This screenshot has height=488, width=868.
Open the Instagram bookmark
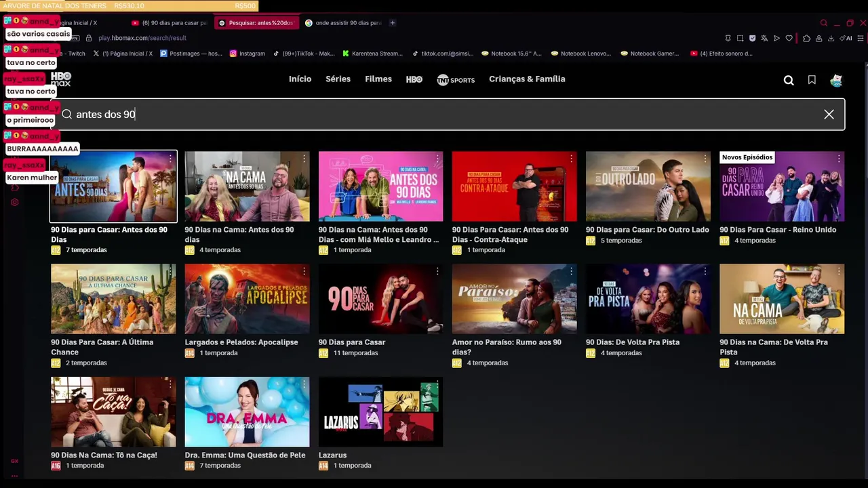pos(248,54)
